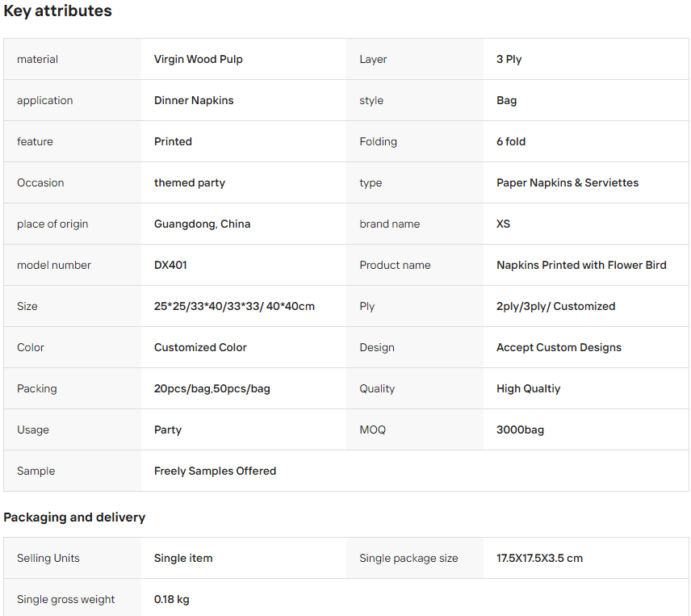Click the 3 Ply layer value
This screenshot has width=691, height=616.
pos(509,59)
